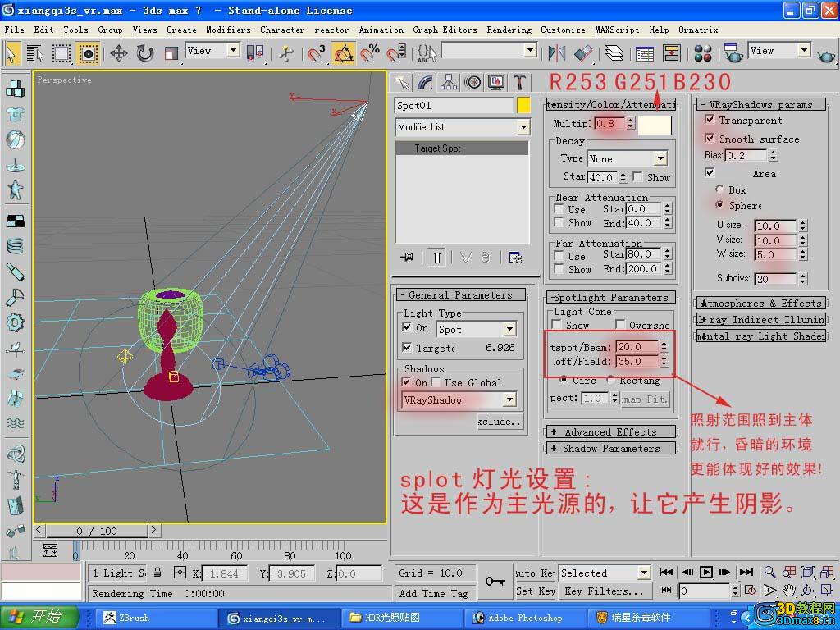Click the light color swatch beside Multiplier

click(x=655, y=124)
